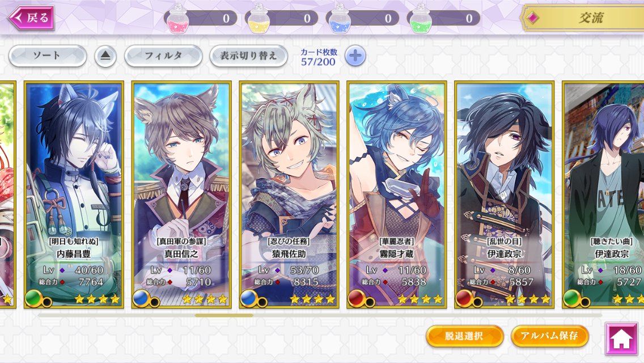644x363 pixels.
Task: Click the 脱退選択 button
Action: pos(464,336)
